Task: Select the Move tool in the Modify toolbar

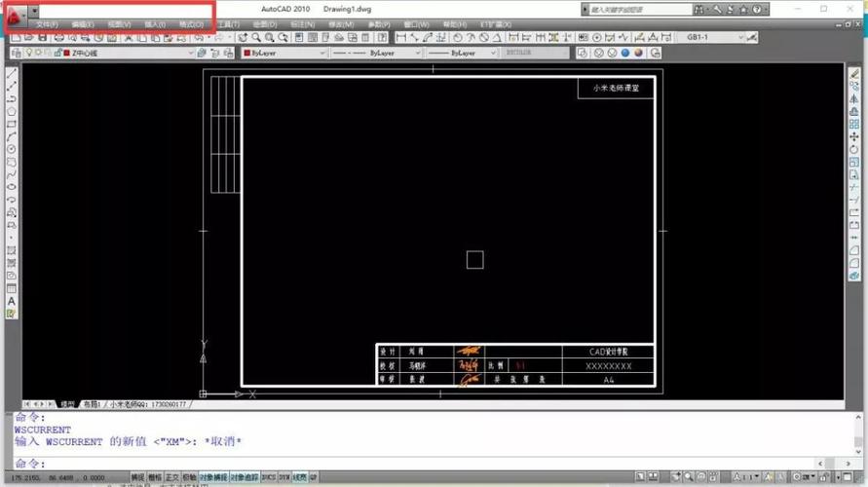Action: (854, 136)
